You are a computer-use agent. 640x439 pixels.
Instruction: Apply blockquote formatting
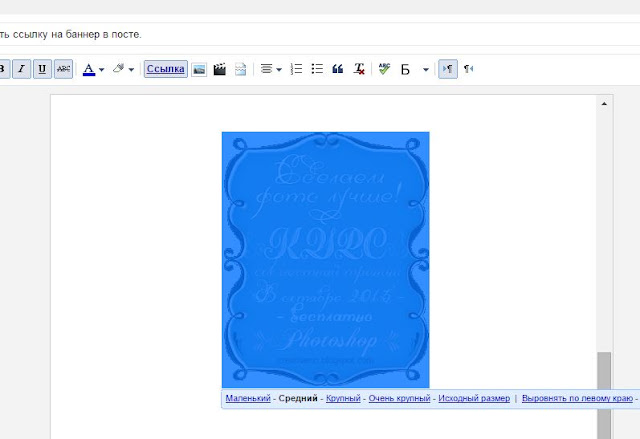tap(338, 69)
